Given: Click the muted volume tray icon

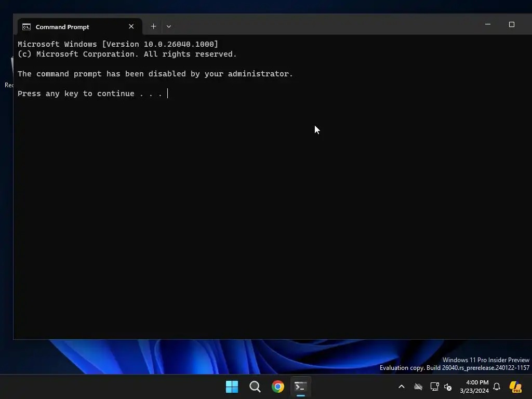Looking at the screenshot, I should (448, 387).
